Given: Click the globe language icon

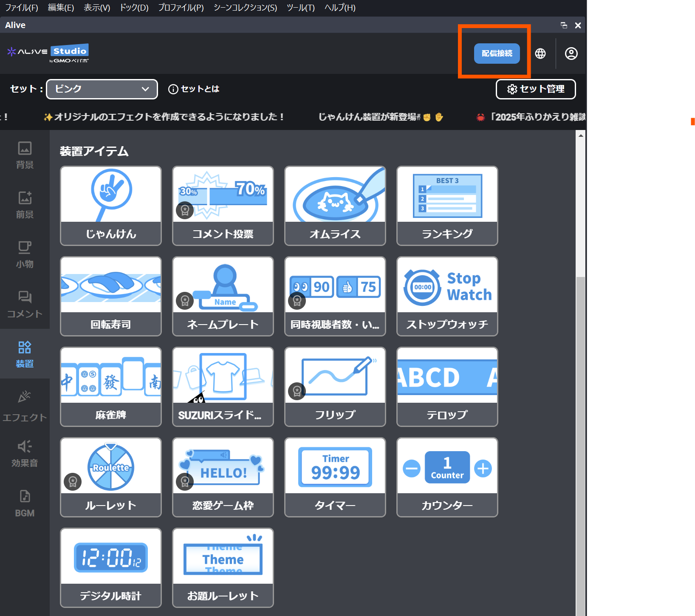Looking at the screenshot, I should (x=540, y=54).
